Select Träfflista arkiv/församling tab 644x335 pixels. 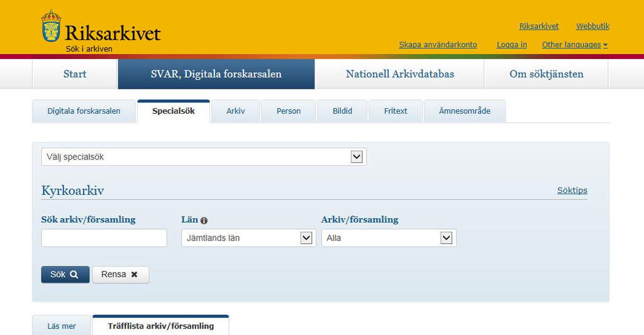click(x=160, y=326)
